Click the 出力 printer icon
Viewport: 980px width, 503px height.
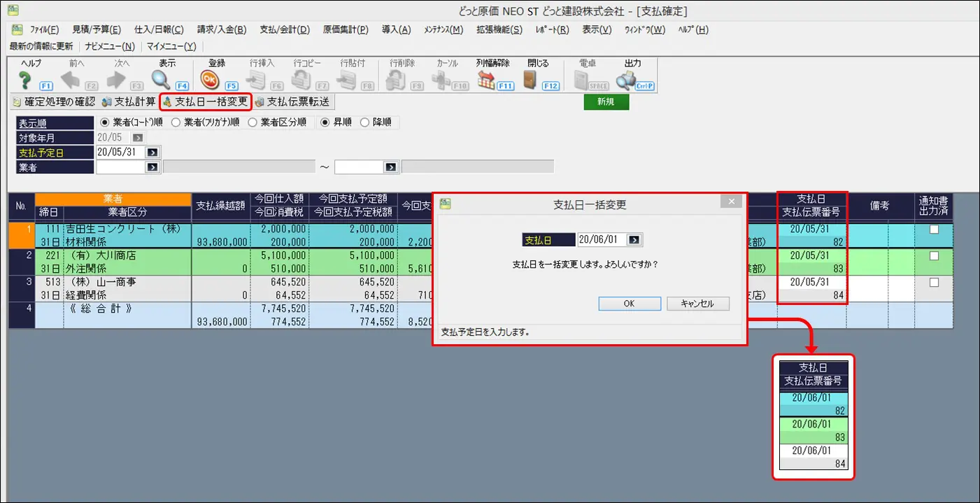[x=626, y=80]
